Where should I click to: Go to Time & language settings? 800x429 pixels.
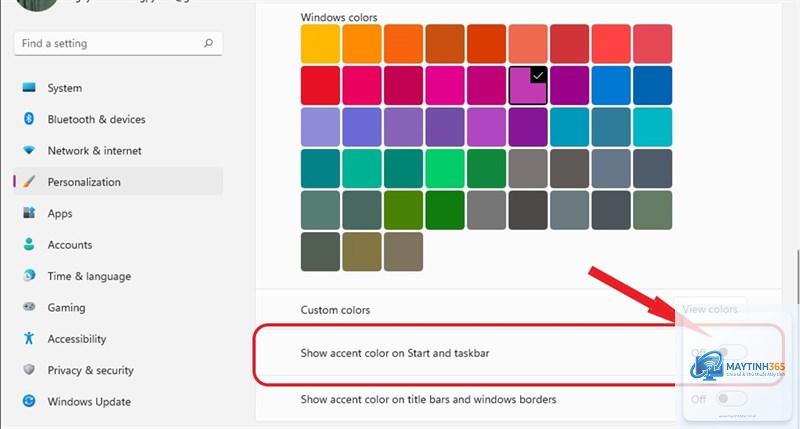118,276
